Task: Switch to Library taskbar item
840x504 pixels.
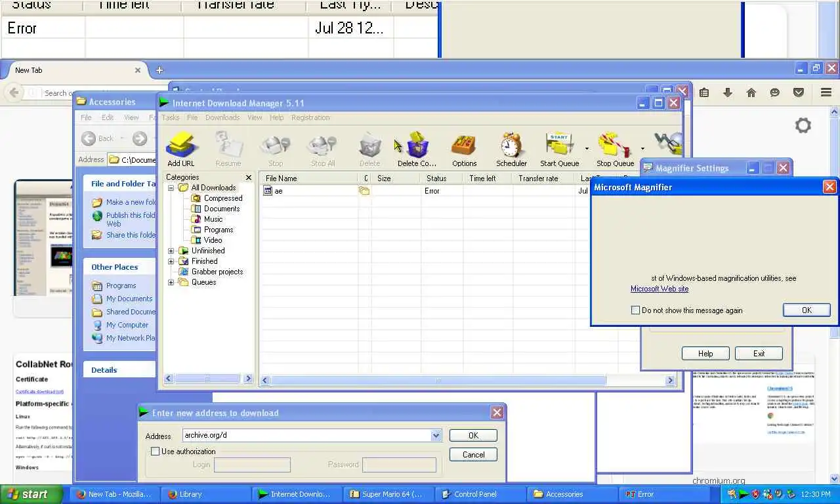Action: (x=205, y=494)
